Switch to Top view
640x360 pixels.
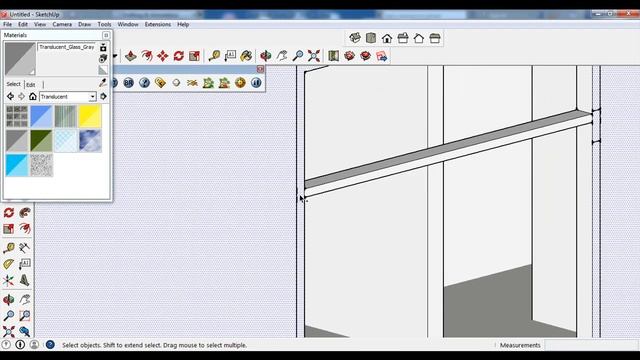[371, 38]
